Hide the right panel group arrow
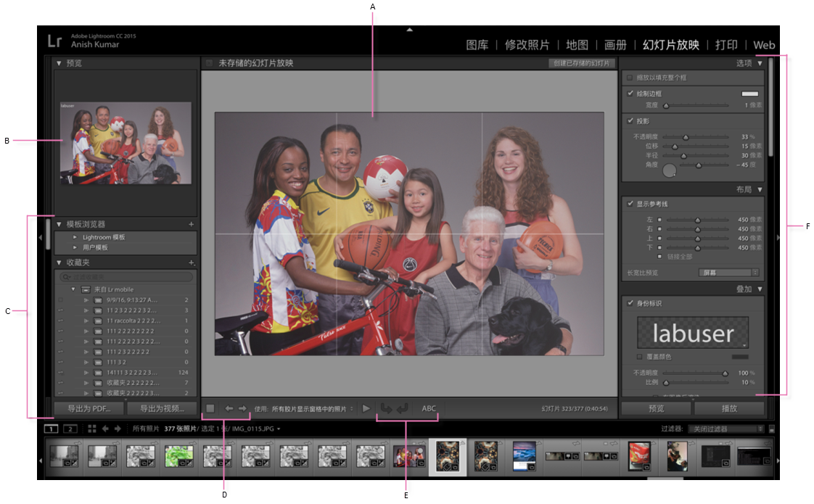The height and width of the screenshot is (504, 814). coord(778,238)
